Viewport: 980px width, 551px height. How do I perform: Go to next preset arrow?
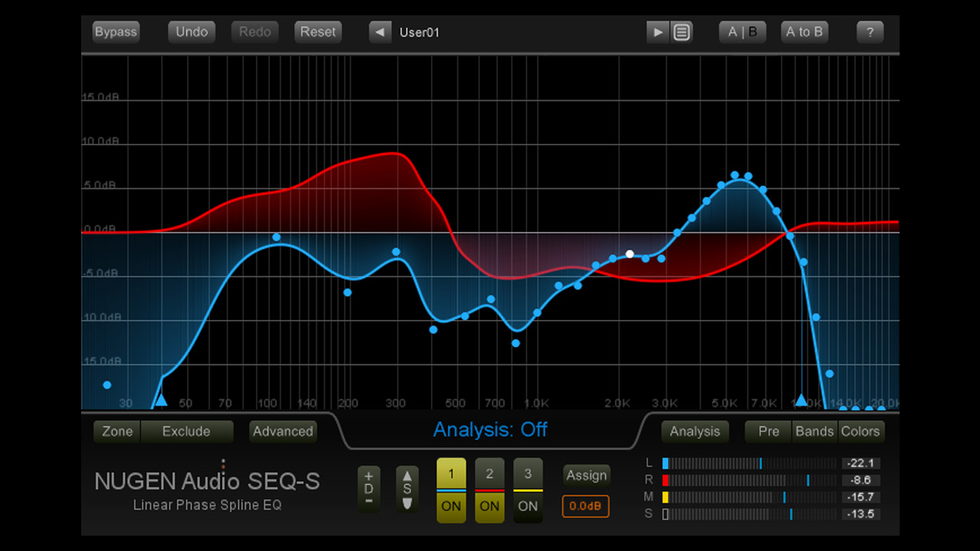657,32
